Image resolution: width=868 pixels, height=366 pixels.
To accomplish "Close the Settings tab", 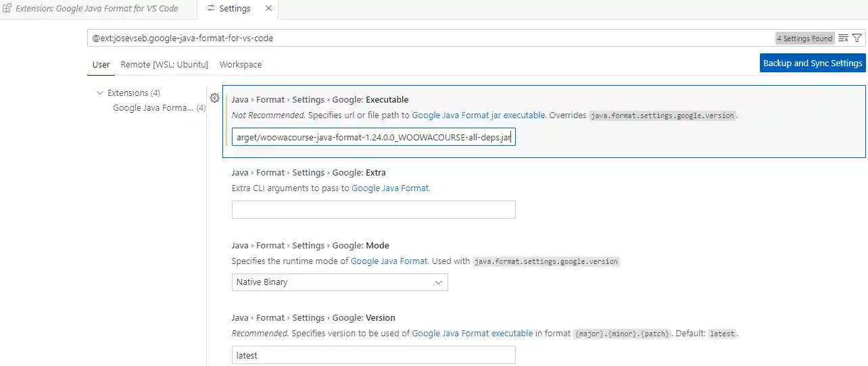I will 269,9.
